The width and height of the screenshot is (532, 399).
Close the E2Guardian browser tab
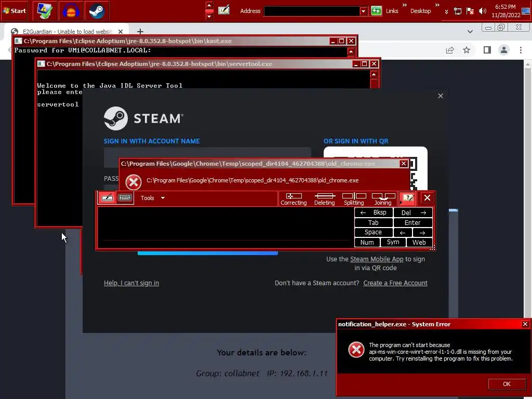coord(121,32)
